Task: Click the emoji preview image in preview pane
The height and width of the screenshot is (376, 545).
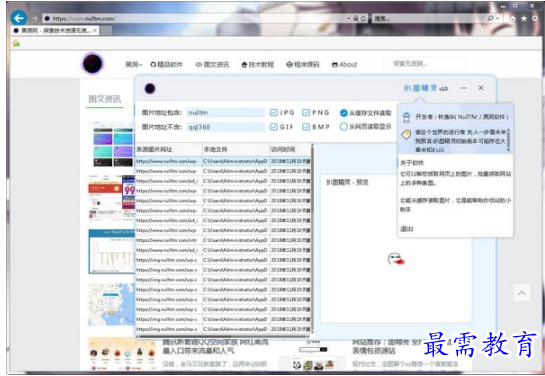Action: pyautogui.click(x=396, y=259)
